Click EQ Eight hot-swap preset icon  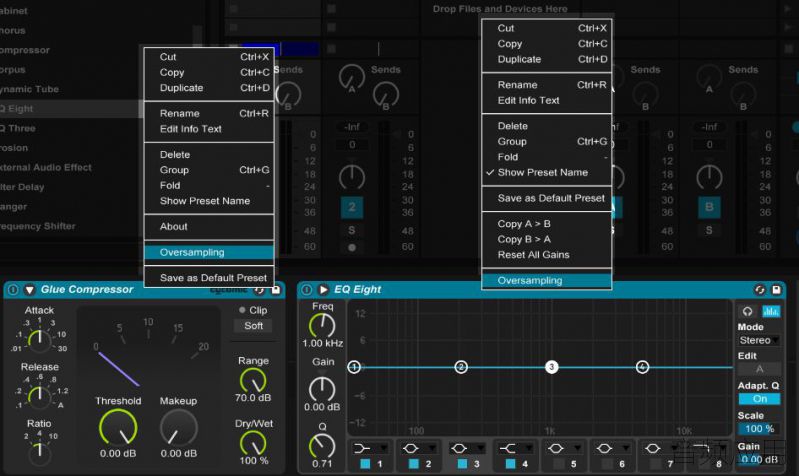coord(760,289)
